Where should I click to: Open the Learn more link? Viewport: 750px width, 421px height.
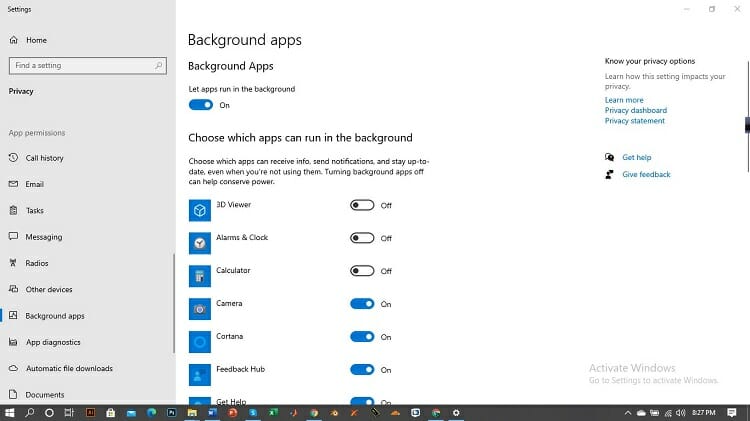pyautogui.click(x=624, y=100)
